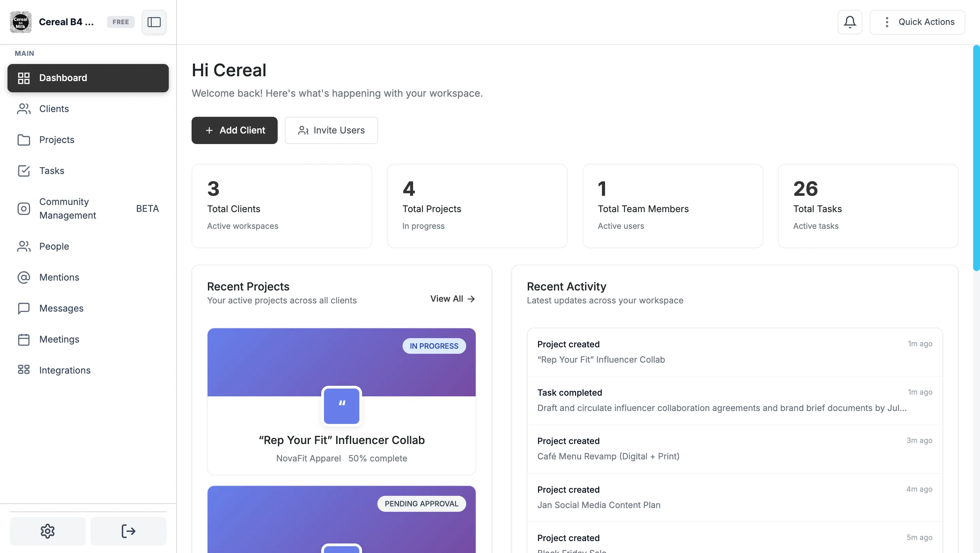Open the Quick Actions menu
The height and width of the screenshot is (553, 980).
pyautogui.click(x=917, y=22)
